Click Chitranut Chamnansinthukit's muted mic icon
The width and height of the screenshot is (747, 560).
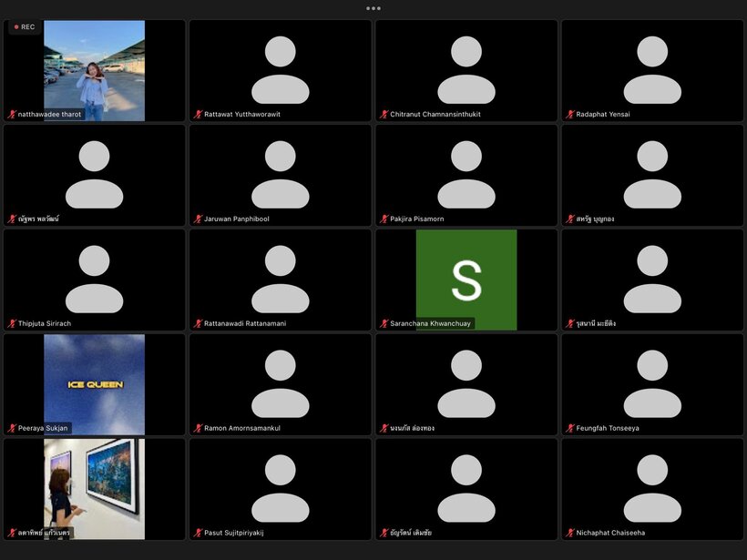click(384, 115)
